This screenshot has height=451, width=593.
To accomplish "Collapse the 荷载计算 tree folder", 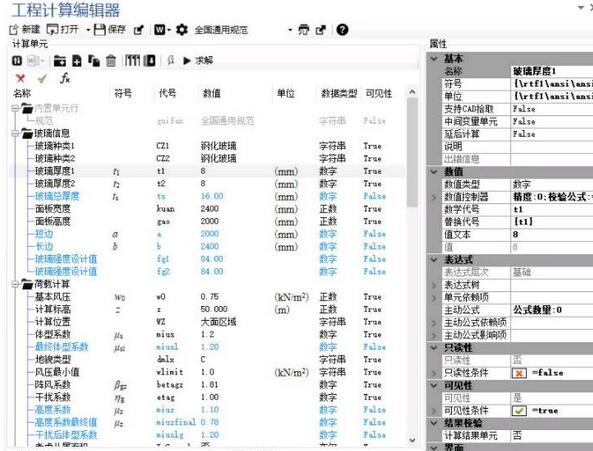I will pos(15,284).
